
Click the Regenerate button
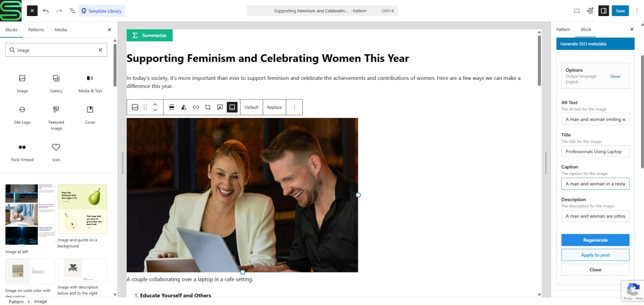click(x=595, y=240)
